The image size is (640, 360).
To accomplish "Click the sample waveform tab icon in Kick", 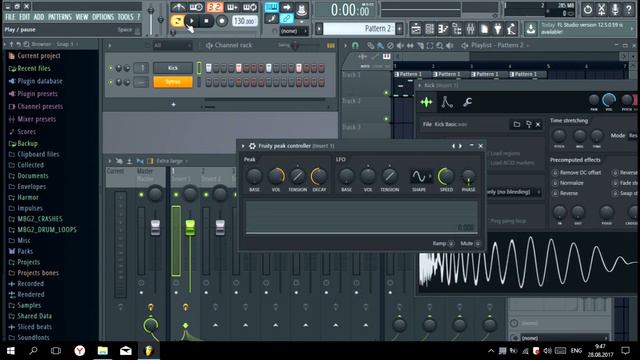I will click(427, 102).
